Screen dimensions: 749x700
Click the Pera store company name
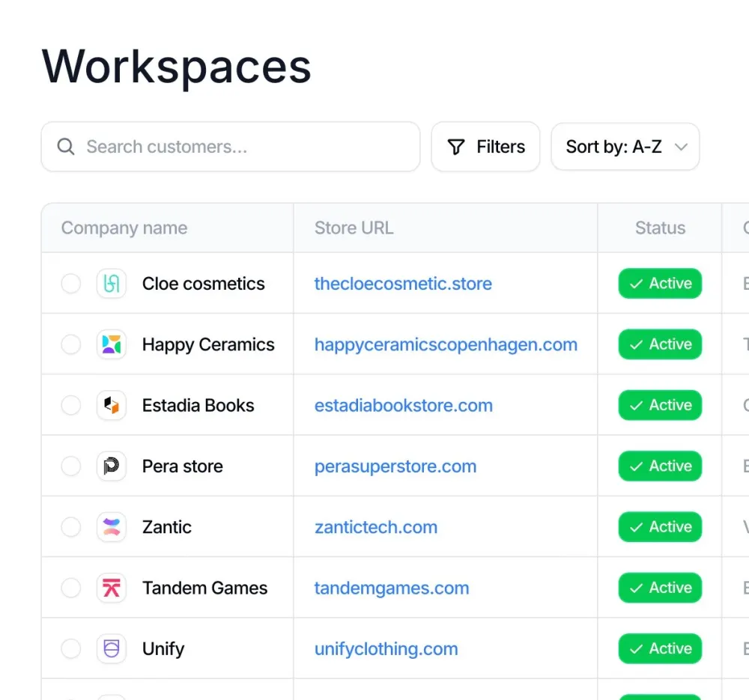click(x=183, y=466)
